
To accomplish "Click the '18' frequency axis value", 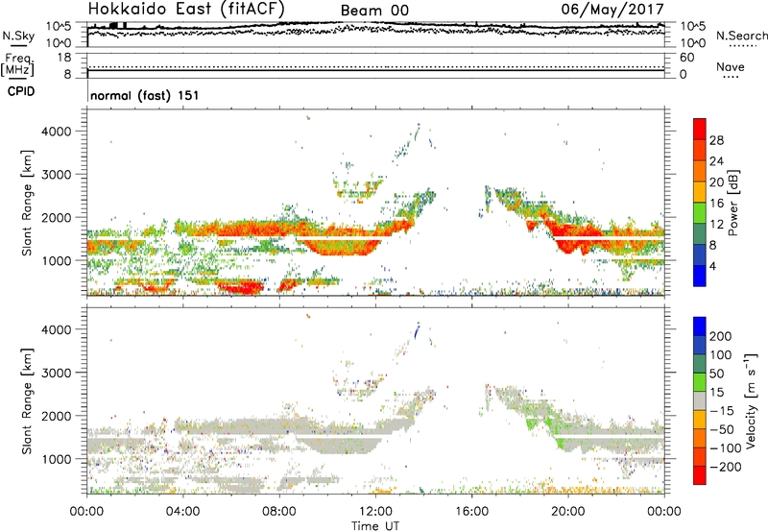I will click(x=64, y=58).
